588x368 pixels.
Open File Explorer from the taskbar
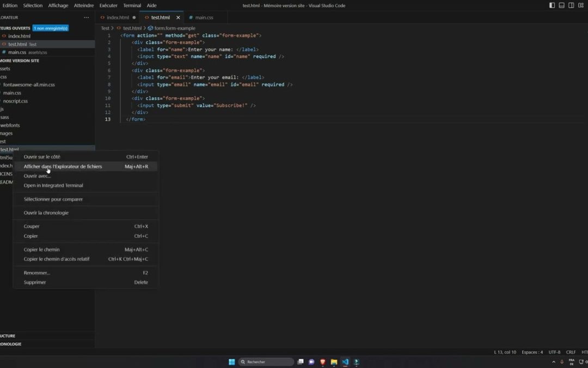[x=334, y=362]
